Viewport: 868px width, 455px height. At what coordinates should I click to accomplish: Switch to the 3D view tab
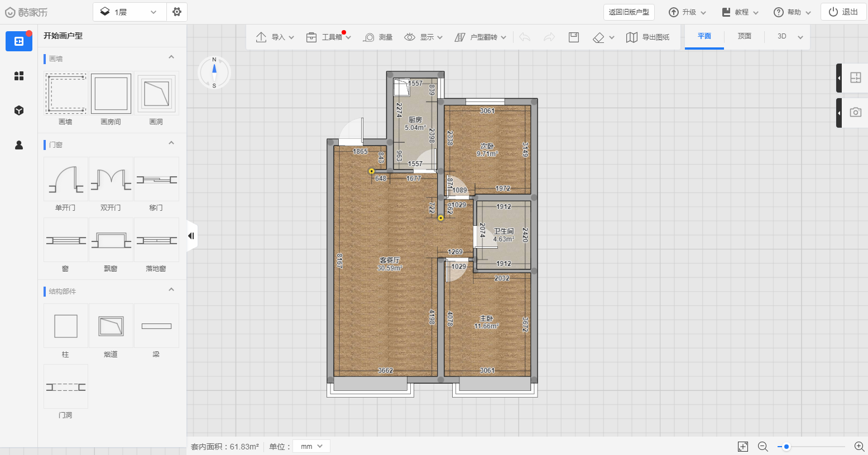tap(782, 36)
